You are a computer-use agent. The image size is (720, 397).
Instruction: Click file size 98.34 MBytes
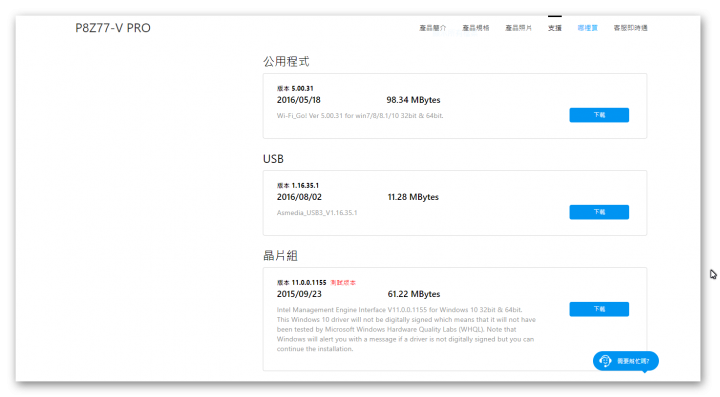coord(413,100)
